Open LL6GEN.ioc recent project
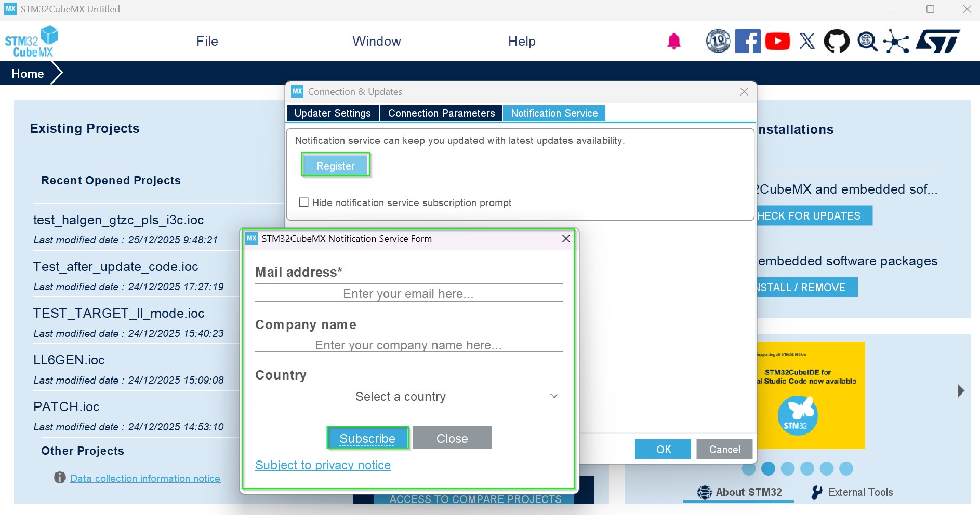This screenshot has height=515, width=980. click(69, 360)
